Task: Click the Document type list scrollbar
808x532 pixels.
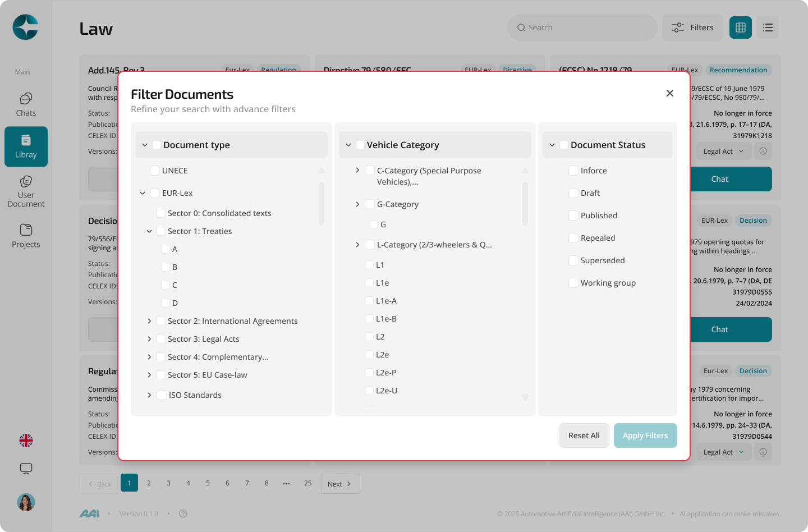Action: click(322, 203)
